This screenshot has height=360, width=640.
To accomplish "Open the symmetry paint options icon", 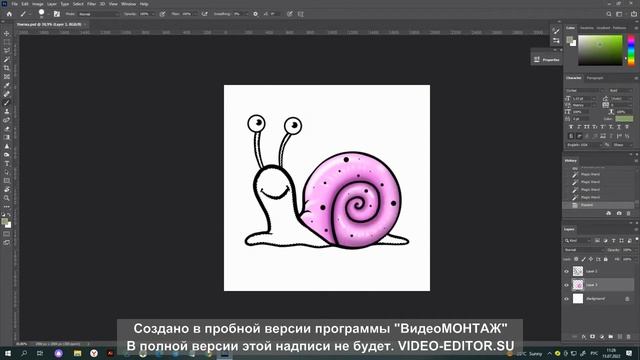I will (x=301, y=14).
